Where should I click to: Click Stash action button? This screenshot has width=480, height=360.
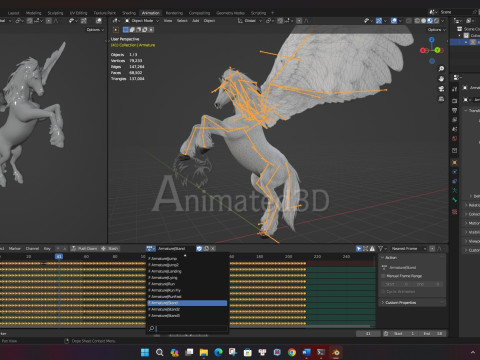[x=109, y=249]
